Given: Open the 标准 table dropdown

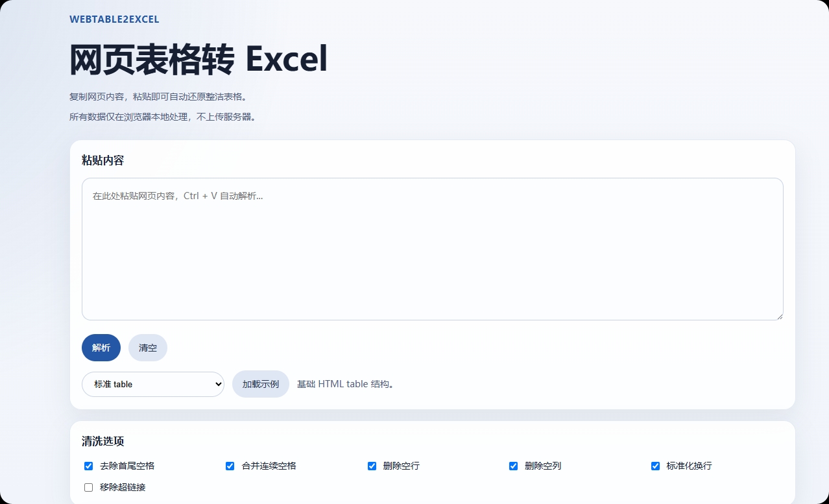Looking at the screenshot, I should (153, 384).
